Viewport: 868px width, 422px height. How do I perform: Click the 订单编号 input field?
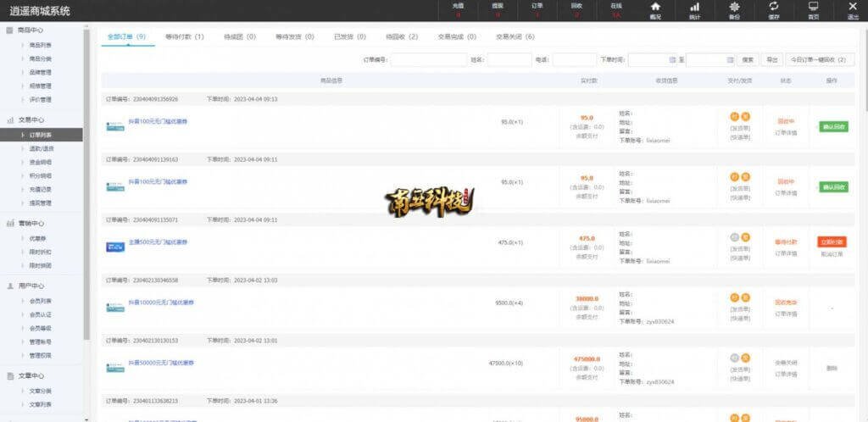[x=428, y=60]
